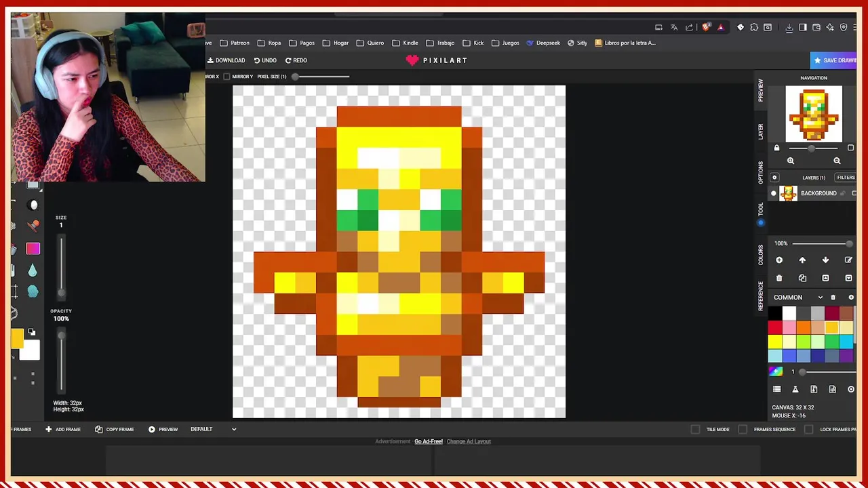Zoom in on navigation preview
This screenshot has width=868, height=488.
pyautogui.click(x=791, y=161)
